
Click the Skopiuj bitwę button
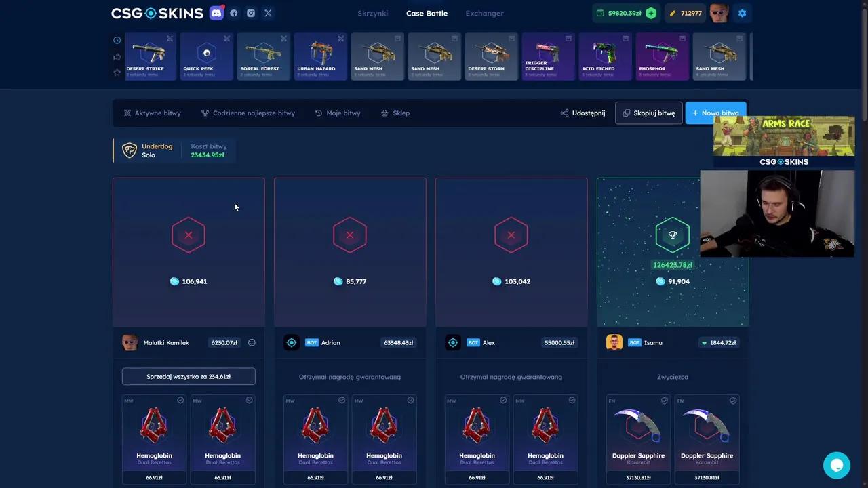[649, 113]
